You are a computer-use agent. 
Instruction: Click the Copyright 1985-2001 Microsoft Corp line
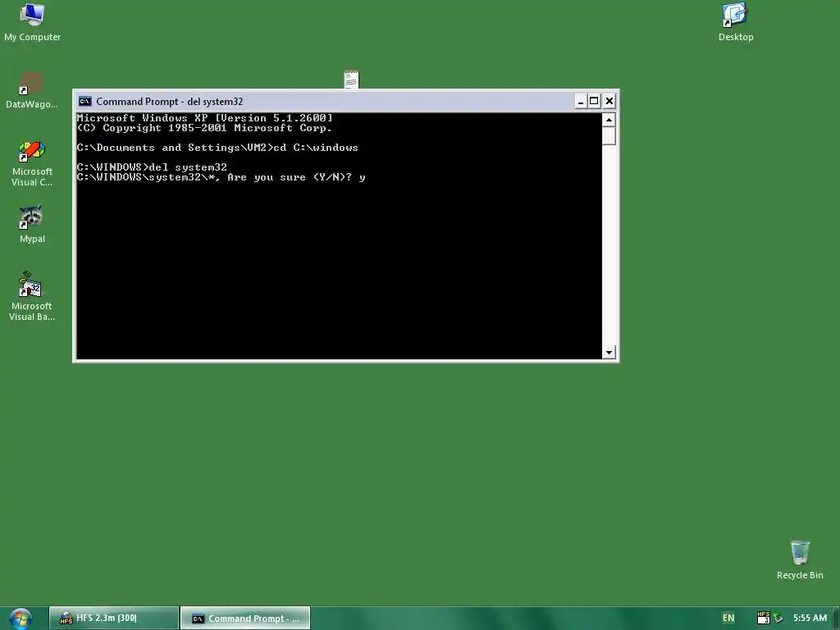tap(204, 127)
